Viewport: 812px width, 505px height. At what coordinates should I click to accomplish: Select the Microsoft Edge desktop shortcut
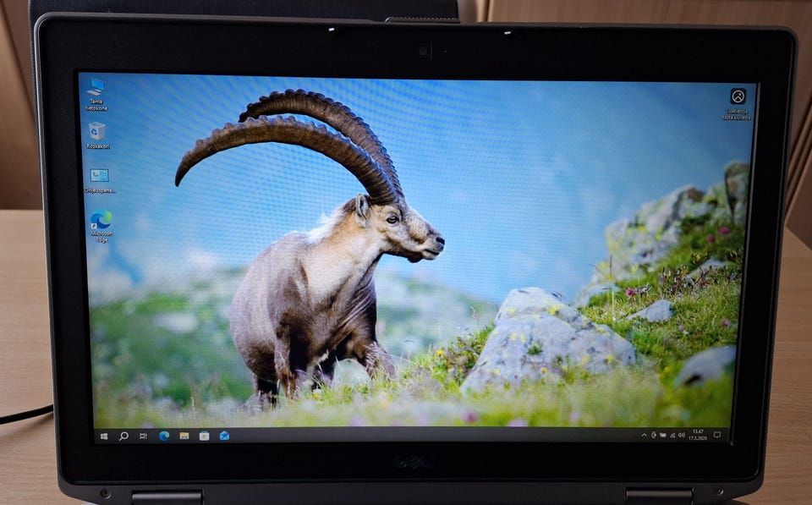click(x=101, y=226)
